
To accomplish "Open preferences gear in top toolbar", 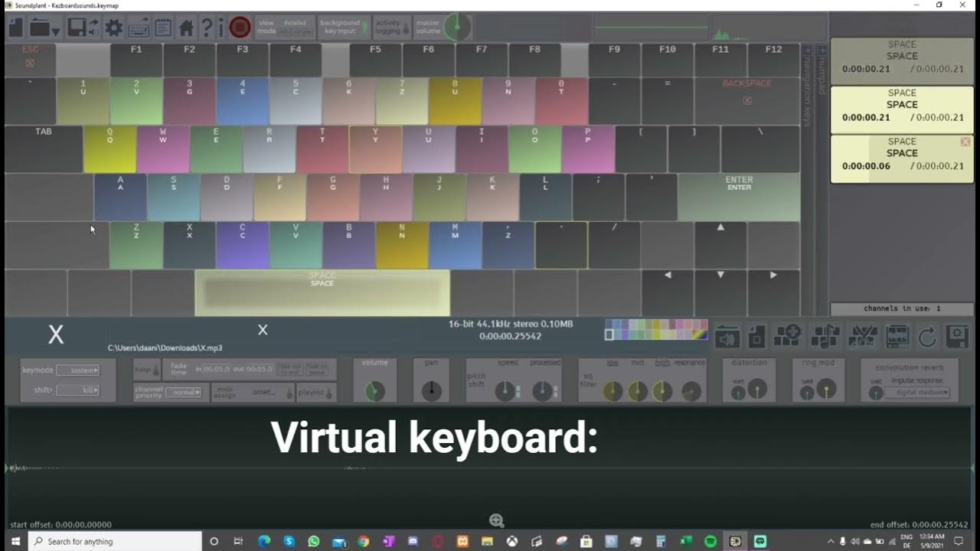I will [x=114, y=28].
